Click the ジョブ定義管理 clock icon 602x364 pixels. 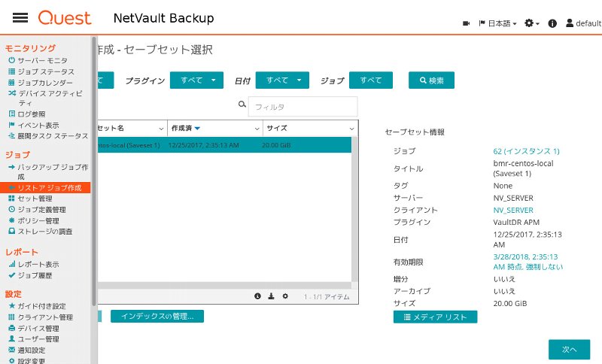pos(11,209)
